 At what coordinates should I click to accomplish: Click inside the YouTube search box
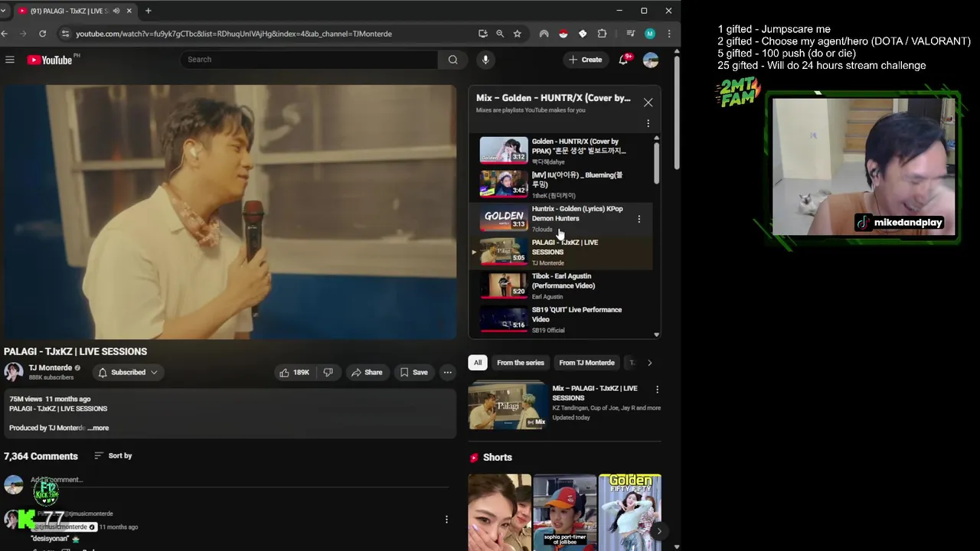309,60
